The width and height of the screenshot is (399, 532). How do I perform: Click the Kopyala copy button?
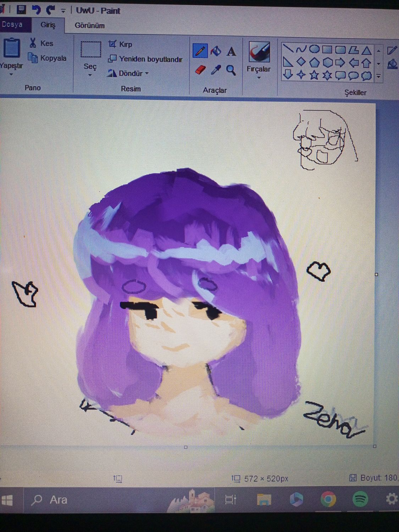pyautogui.click(x=47, y=58)
